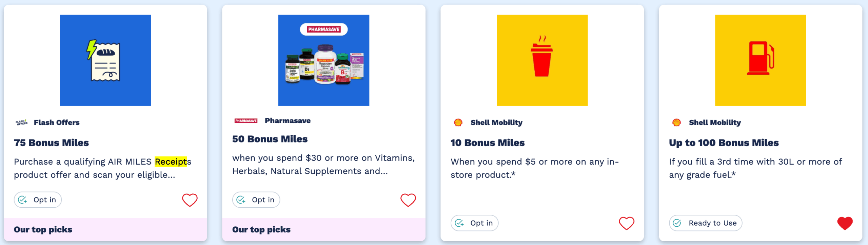Favorite the 50 Bonus Miles Pharmasave offer
The width and height of the screenshot is (868, 245).
[x=408, y=200]
